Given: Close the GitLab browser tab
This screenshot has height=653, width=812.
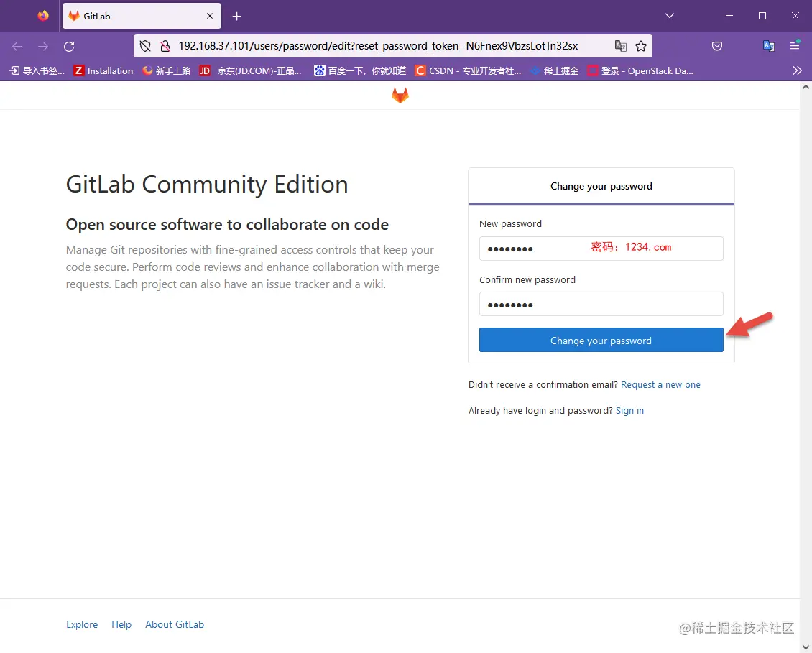Looking at the screenshot, I should pos(210,16).
